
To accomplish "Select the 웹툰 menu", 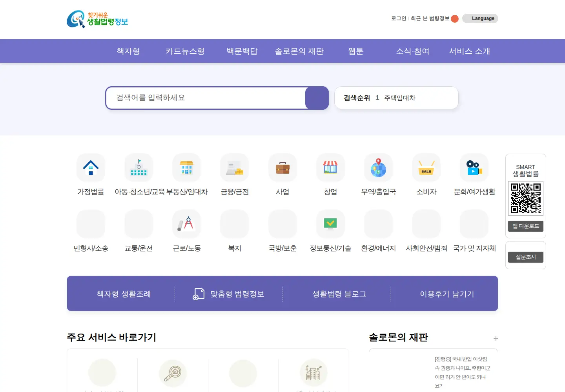I will tap(356, 51).
